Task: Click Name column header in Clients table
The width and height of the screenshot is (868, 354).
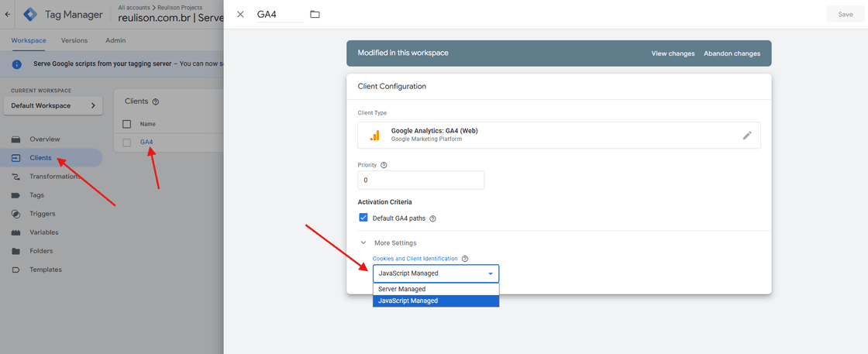Action: (x=147, y=125)
